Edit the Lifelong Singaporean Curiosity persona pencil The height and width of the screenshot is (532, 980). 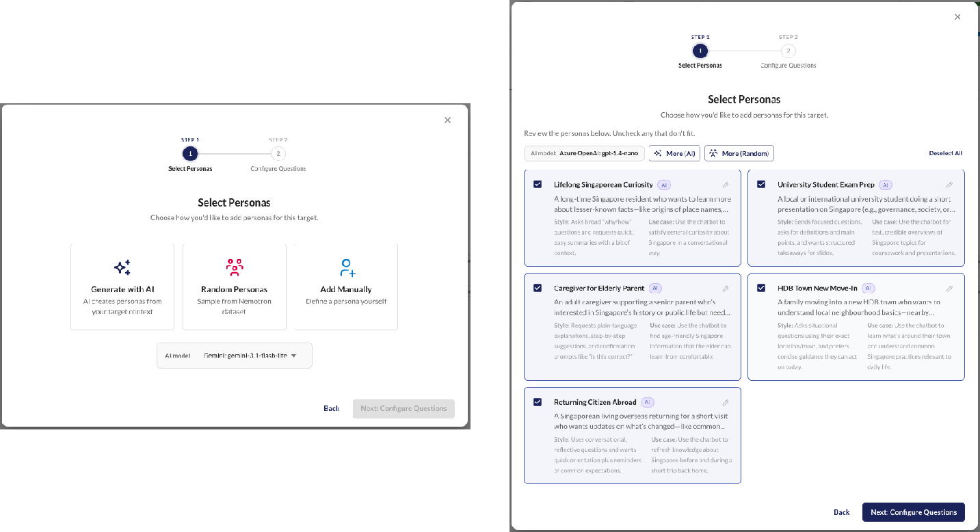[x=726, y=185]
